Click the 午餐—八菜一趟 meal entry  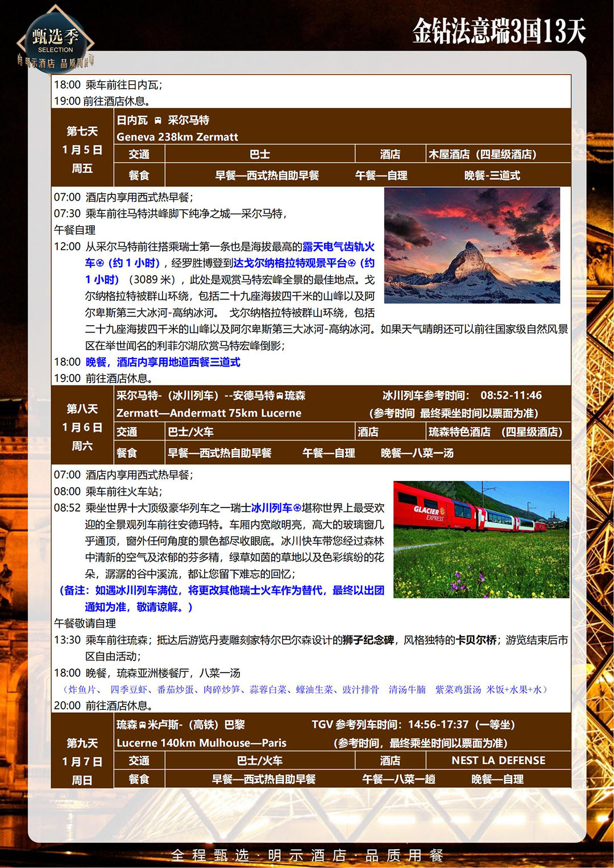coord(399,779)
